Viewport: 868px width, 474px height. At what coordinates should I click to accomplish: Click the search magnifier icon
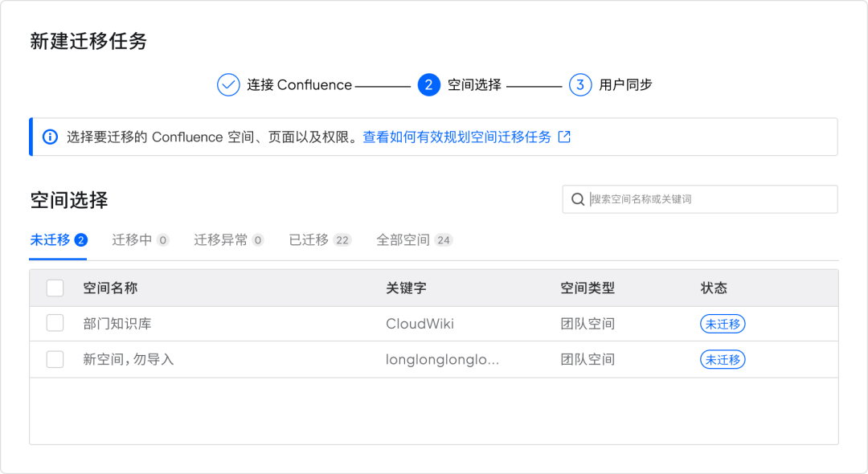577,199
